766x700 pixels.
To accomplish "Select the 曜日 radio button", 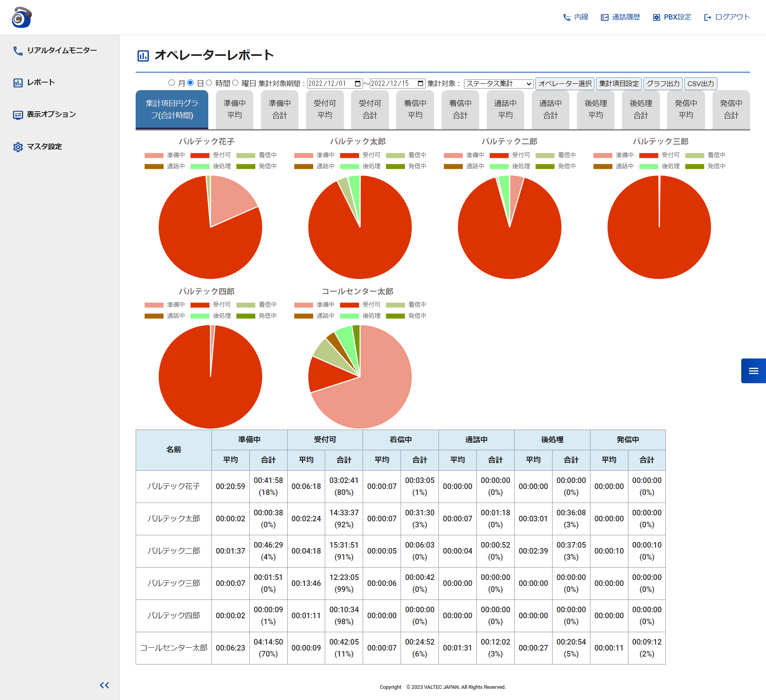I will click(x=235, y=83).
